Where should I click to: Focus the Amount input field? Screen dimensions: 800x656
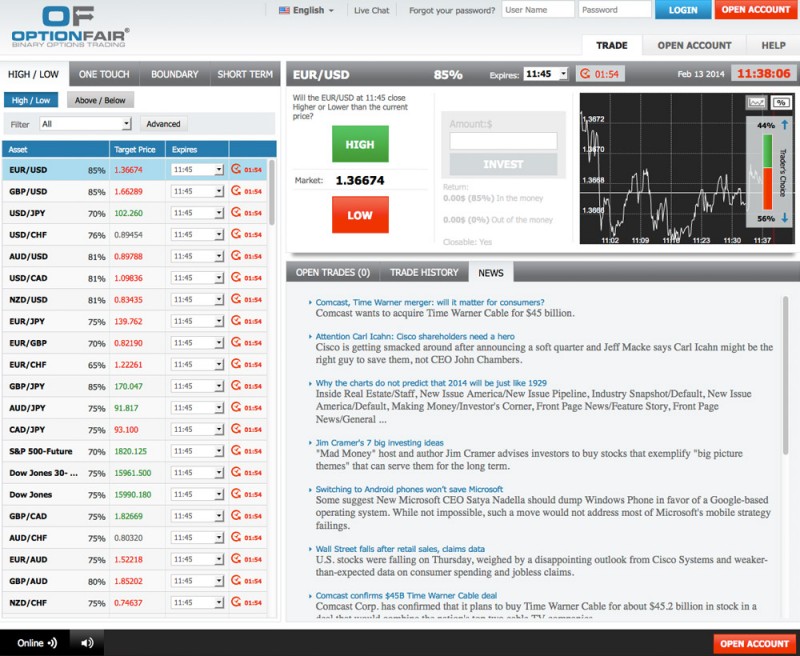click(503, 141)
